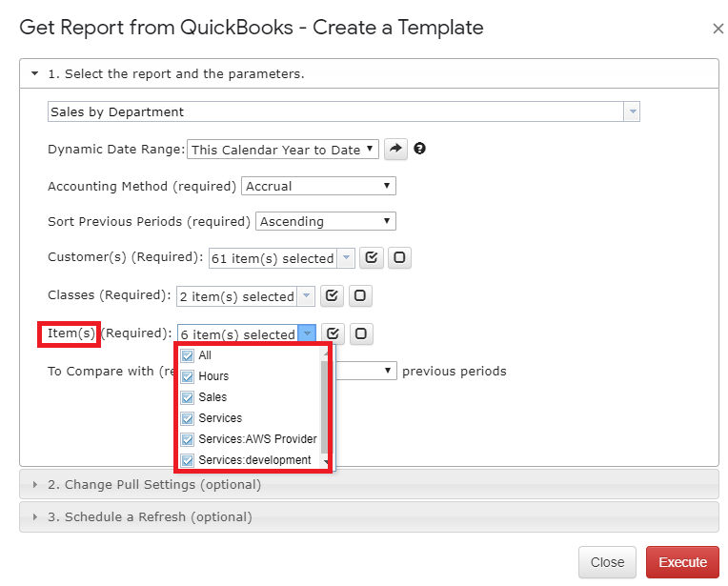Open the date range help icon
Image resolution: width=728 pixels, height=586 pixels.
coord(419,149)
